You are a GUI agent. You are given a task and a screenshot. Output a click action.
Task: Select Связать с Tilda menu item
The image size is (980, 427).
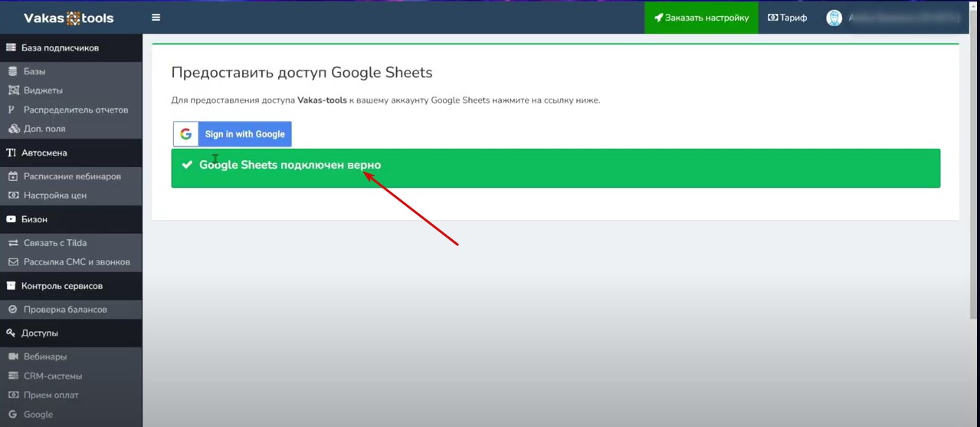point(55,243)
